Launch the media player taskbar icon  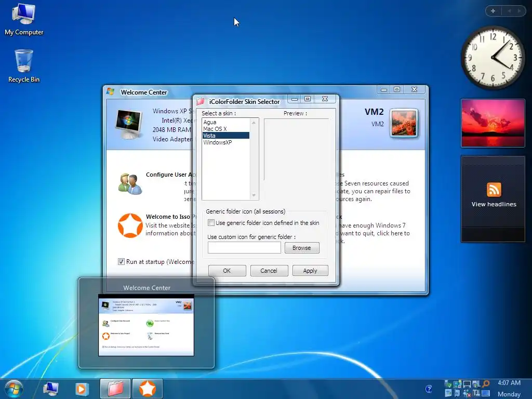pos(82,389)
